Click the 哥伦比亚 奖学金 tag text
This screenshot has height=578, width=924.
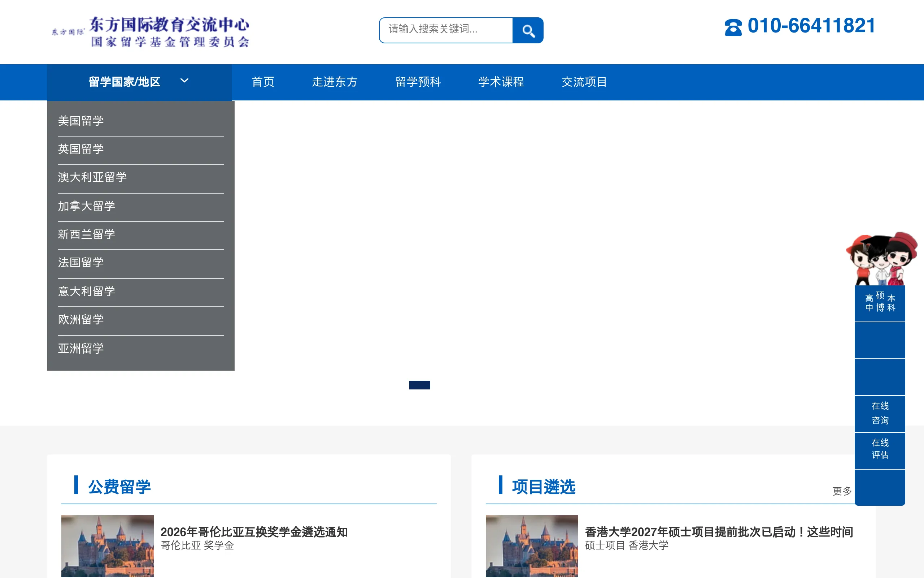pyautogui.click(x=197, y=545)
